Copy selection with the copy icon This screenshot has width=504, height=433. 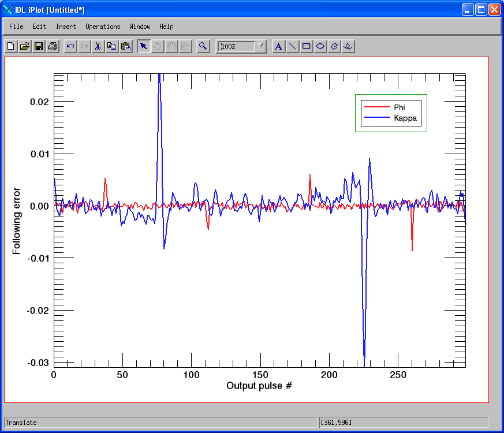point(111,46)
